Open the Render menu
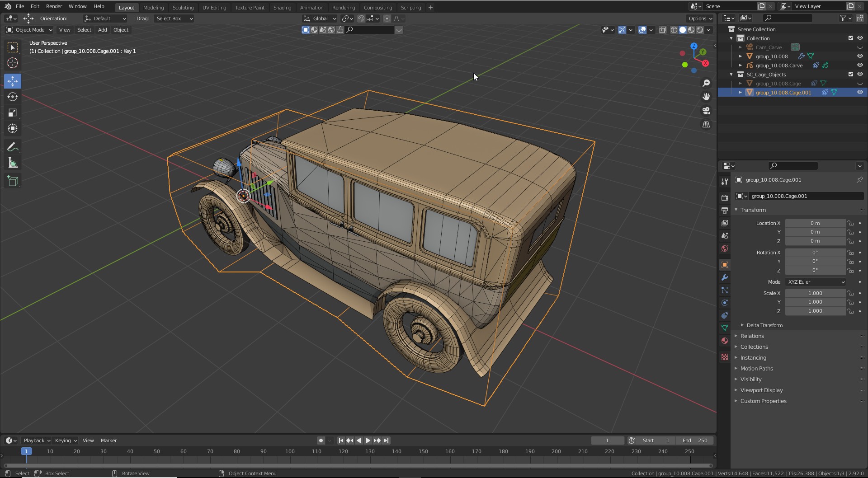The image size is (868, 478). pyautogui.click(x=54, y=6)
